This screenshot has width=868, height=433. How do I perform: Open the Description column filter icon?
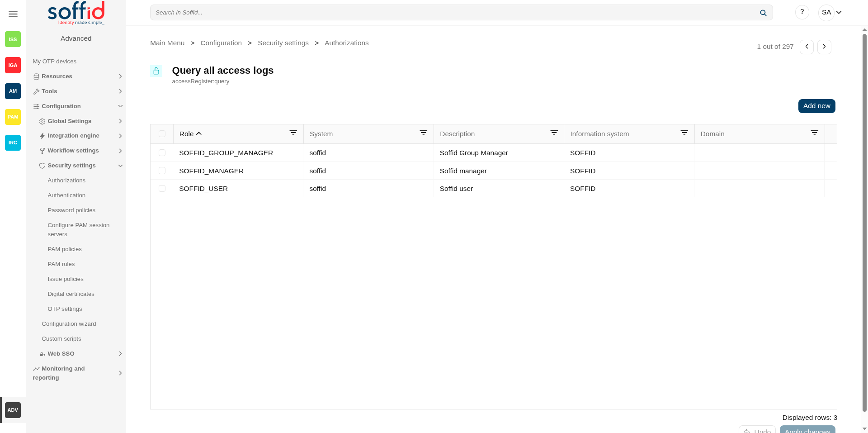(554, 133)
